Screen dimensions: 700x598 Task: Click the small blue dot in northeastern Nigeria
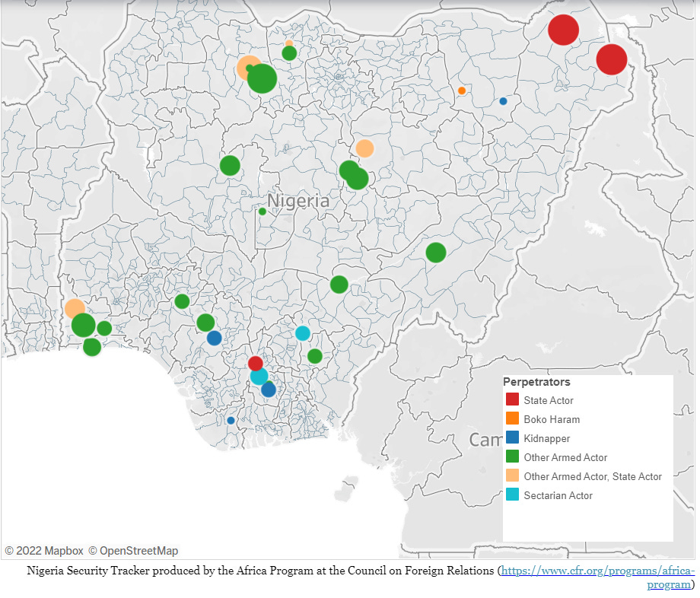click(502, 100)
